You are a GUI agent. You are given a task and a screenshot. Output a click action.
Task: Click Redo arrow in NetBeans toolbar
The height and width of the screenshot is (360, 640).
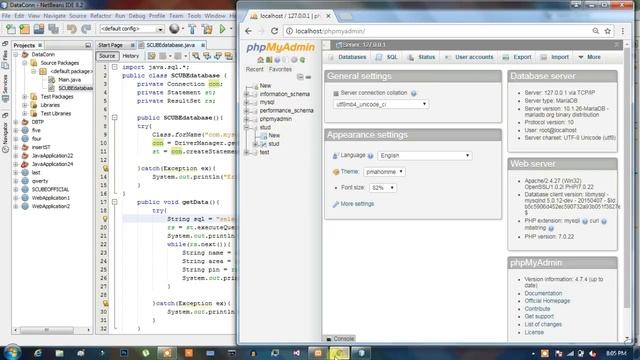86,29
